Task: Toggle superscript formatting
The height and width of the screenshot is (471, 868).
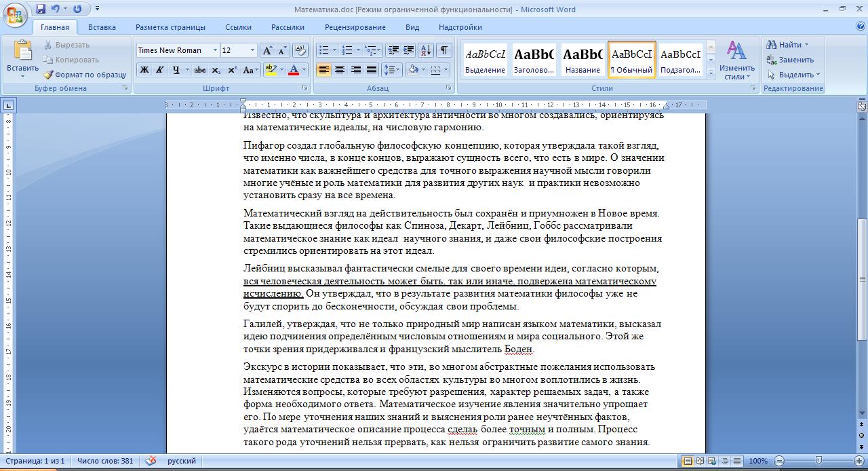Action: coord(232,70)
